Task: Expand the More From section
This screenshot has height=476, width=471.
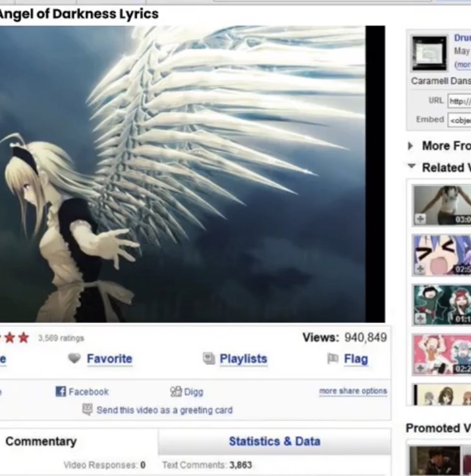Action: [x=410, y=146]
